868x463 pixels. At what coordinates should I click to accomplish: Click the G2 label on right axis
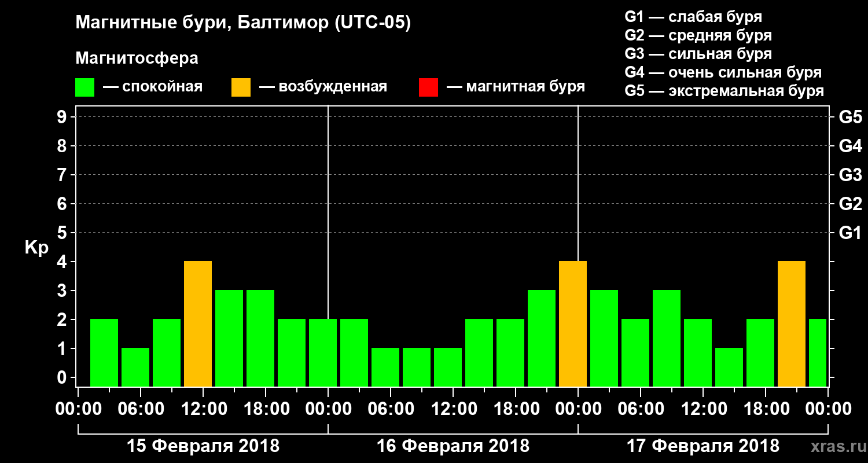pyautogui.click(x=850, y=204)
